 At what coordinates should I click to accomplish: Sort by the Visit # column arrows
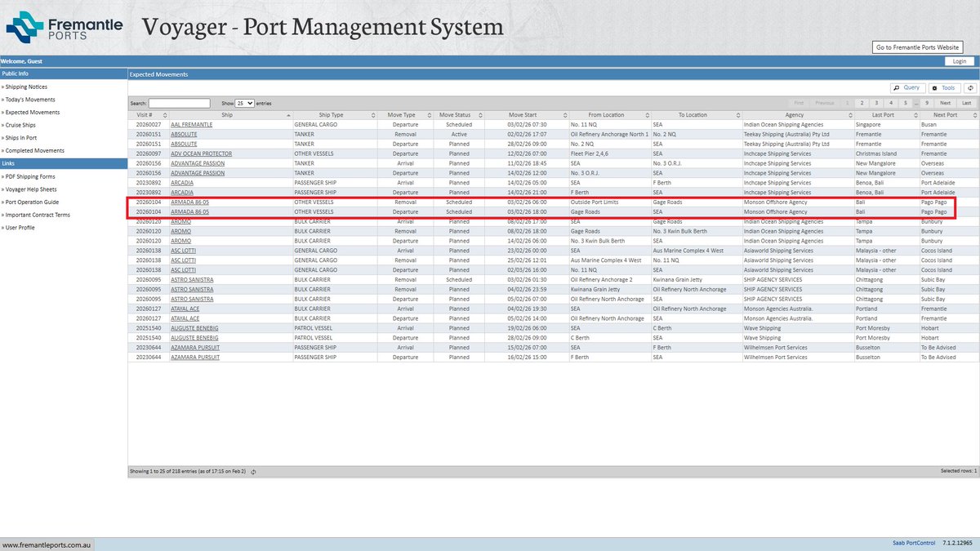click(163, 115)
